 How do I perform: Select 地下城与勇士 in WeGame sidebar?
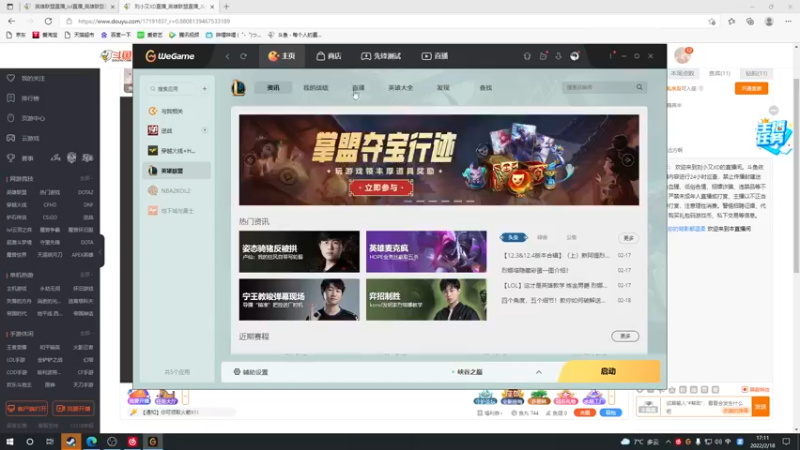(x=177, y=210)
